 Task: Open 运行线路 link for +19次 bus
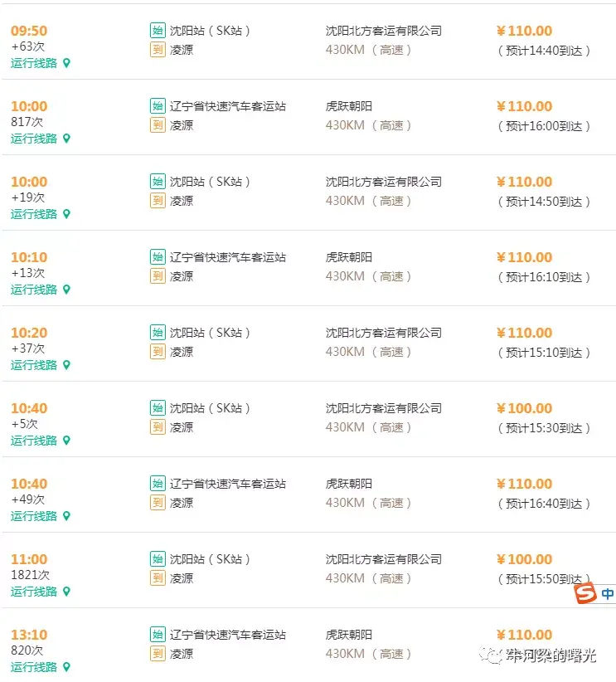[x=34, y=214]
